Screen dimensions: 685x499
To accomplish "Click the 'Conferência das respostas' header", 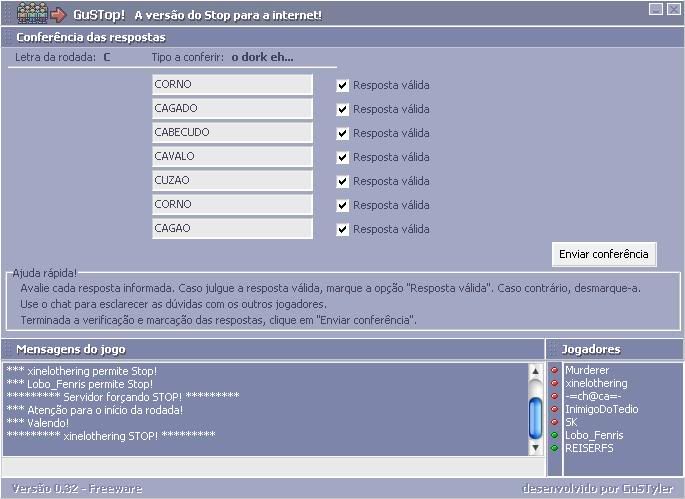I will click(x=91, y=38).
